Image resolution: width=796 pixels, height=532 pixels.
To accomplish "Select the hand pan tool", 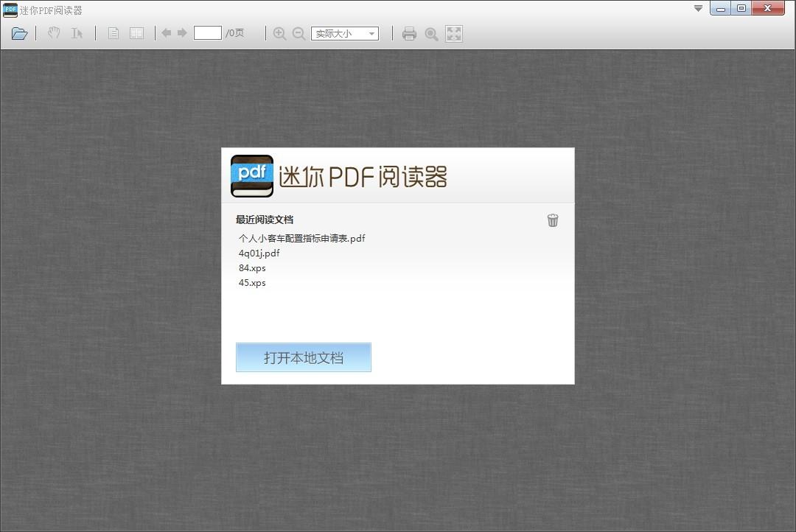I will [x=54, y=33].
